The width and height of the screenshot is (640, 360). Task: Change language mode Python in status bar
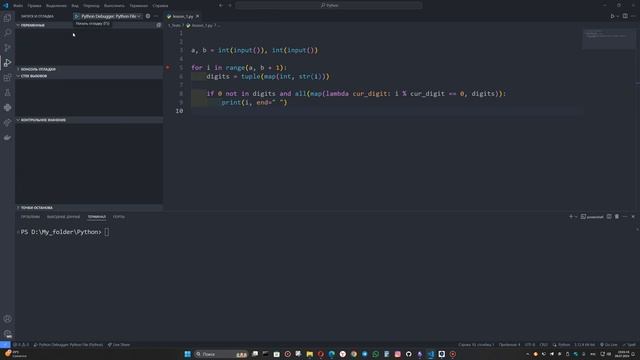(564, 344)
